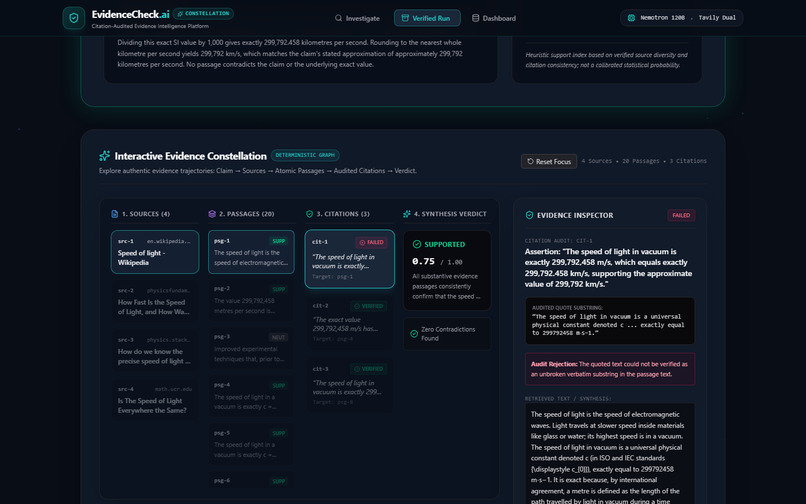Click the CONSTELLATION badge
806x504 pixels.
[x=204, y=13]
